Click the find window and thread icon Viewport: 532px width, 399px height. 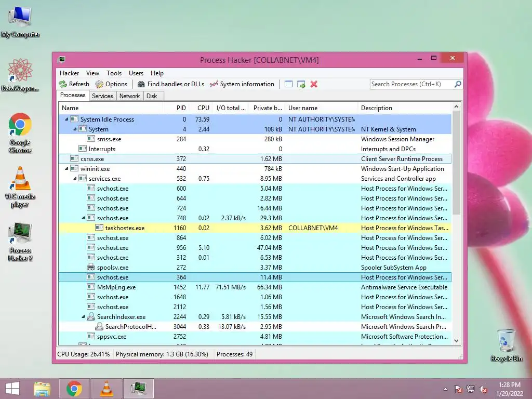tap(301, 84)
